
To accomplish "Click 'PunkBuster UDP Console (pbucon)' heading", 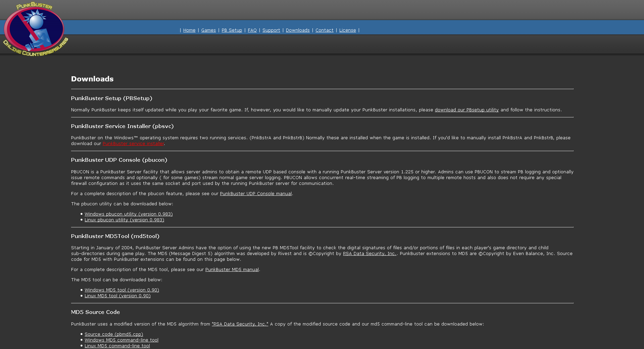I will 119,160.
